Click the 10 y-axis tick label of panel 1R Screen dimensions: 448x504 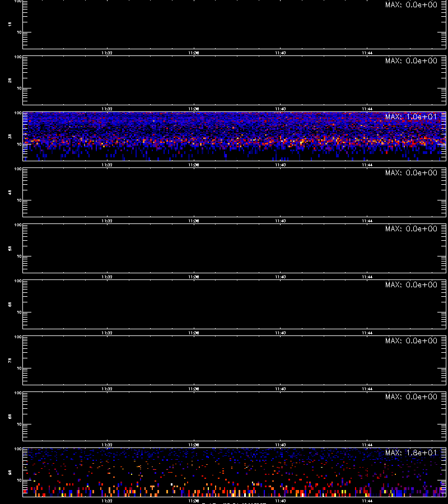(19, 32)
